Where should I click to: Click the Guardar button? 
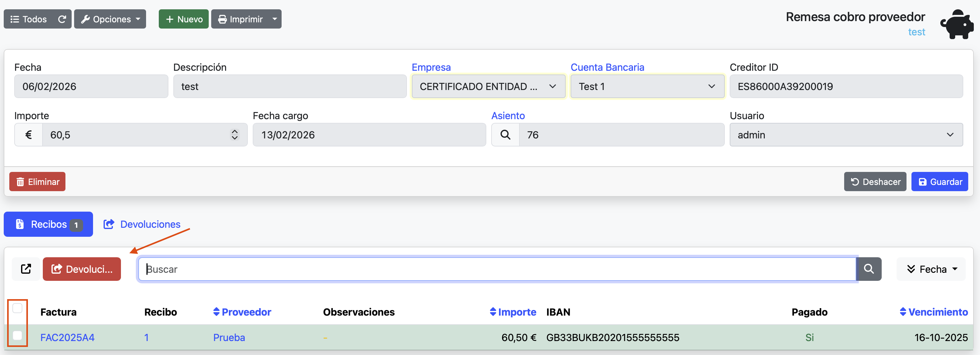click(939, 182)
